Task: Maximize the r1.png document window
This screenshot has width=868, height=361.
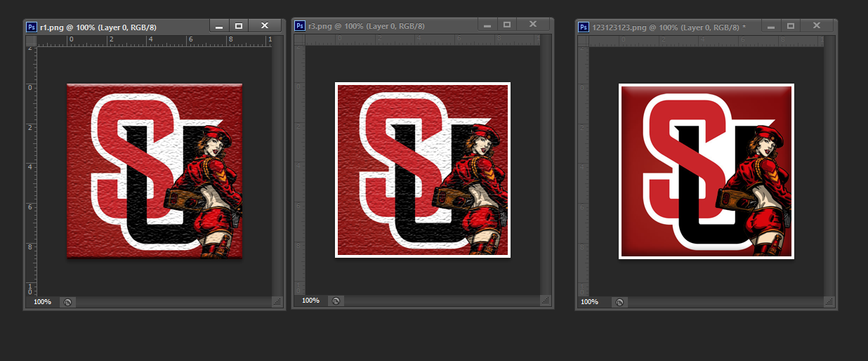Action: click(x=239, y=26)
